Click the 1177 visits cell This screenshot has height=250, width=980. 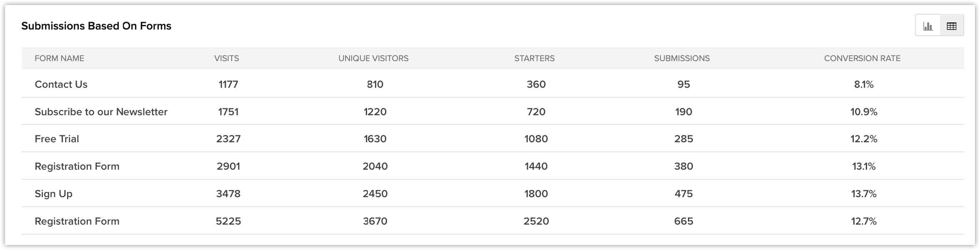[x=228, y=84]
